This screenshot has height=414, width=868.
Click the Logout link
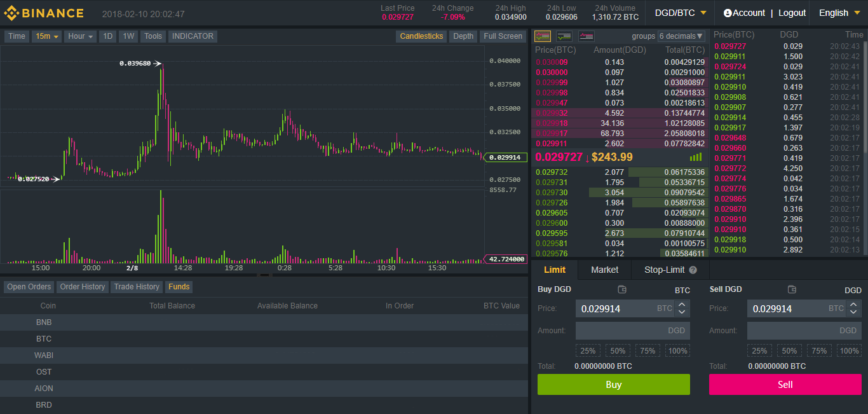pyautogui.click(x=792, y=13)
